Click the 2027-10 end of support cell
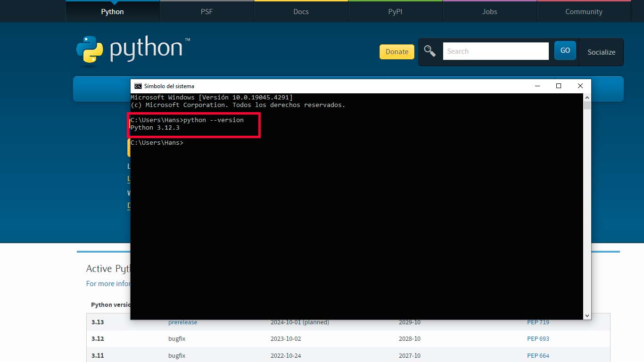This screenshot has height=362, width=644. pos(409,356)
